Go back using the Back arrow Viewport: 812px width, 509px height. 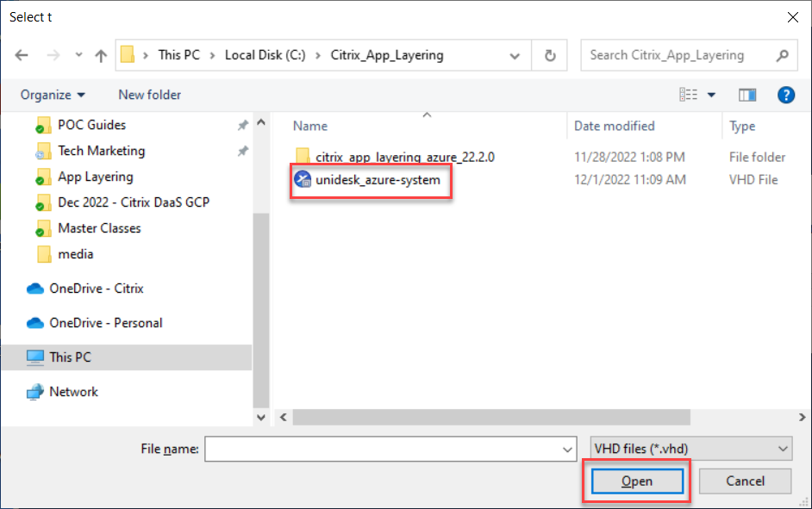(x=22, y=55)
